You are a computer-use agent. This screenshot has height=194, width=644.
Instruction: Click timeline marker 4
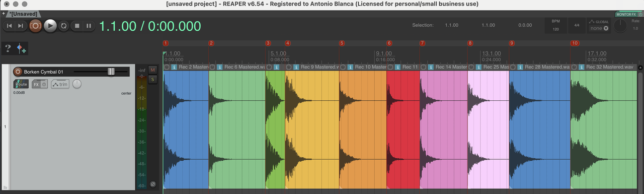288,43
